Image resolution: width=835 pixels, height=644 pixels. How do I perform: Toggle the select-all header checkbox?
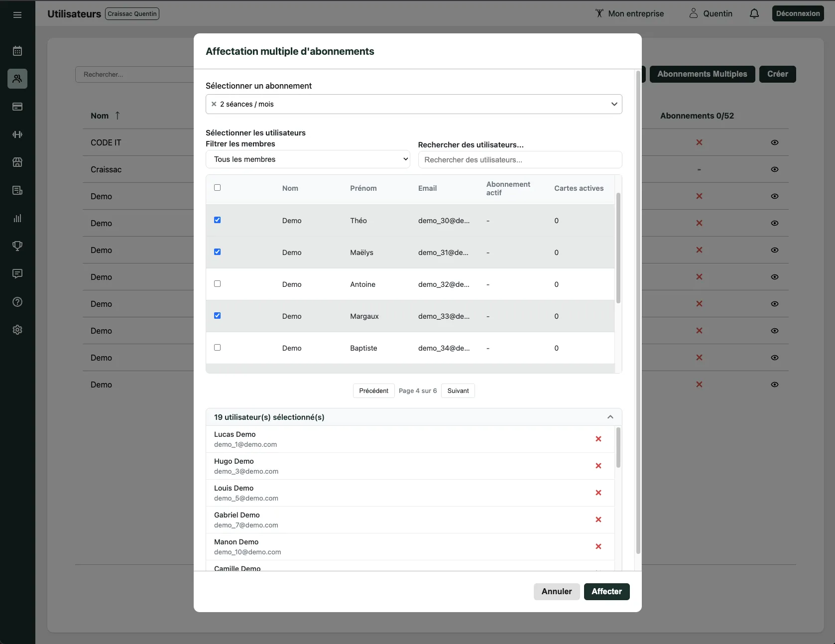pyautogui.click(x=218, y=188)
